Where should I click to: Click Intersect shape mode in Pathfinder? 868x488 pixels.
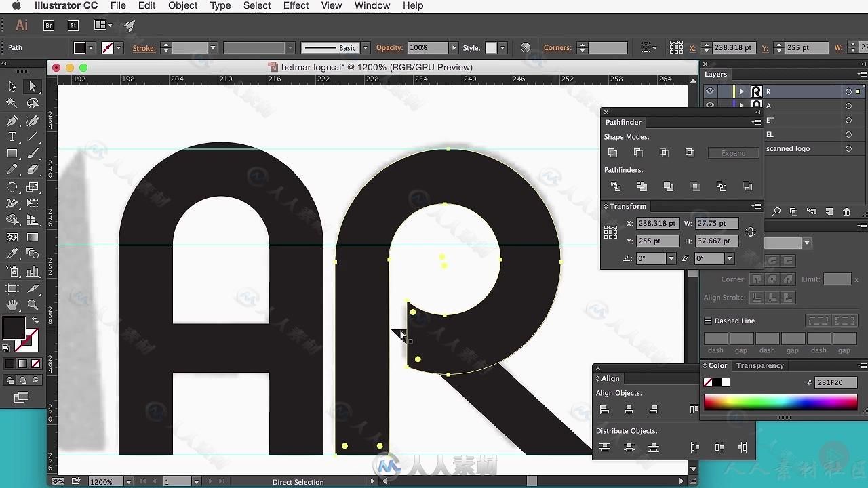[x=664, y=153]
